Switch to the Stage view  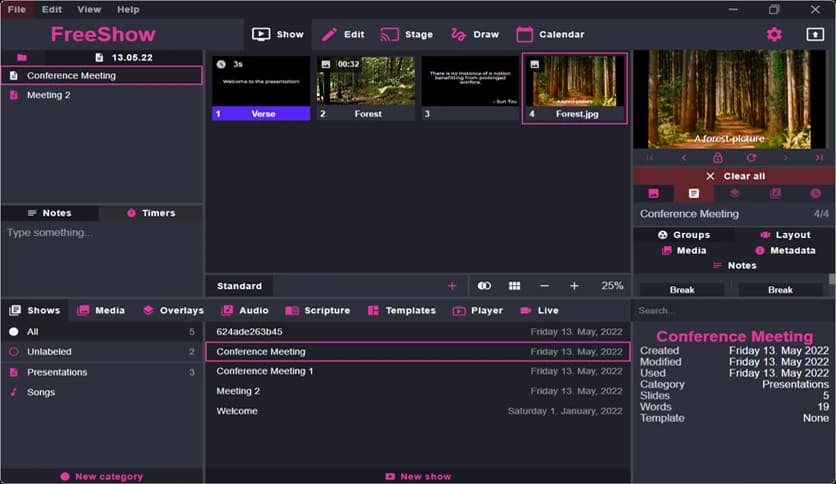pos(407,35)
